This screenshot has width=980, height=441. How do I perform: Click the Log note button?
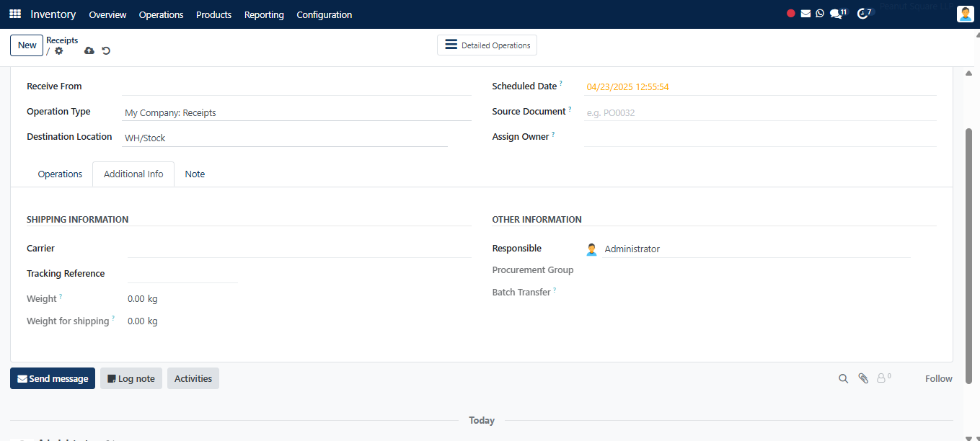coord(131,378)
